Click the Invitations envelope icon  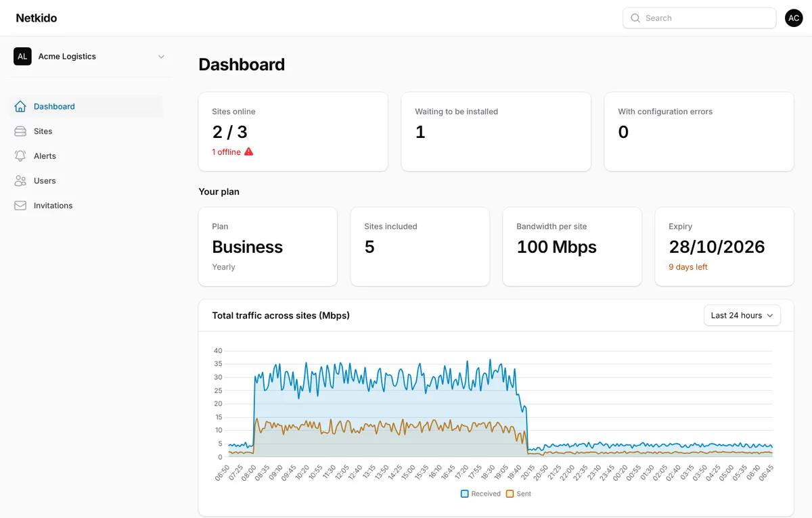pyautogui.click(x=20, y=206)
